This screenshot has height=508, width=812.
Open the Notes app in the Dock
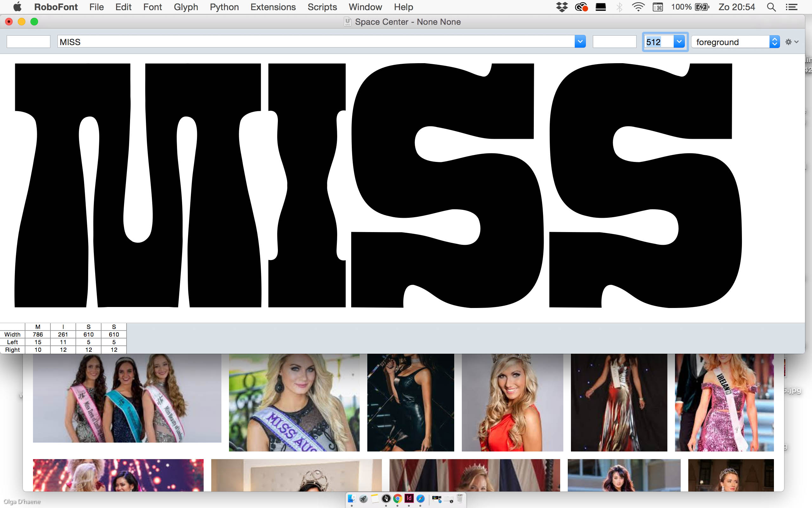coord(375,498)
